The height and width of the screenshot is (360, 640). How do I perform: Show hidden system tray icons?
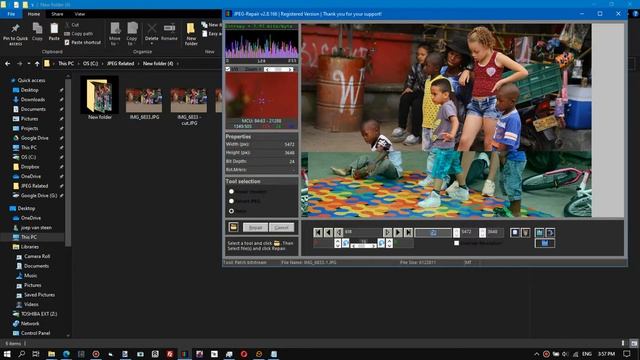(x=536, y=354)
